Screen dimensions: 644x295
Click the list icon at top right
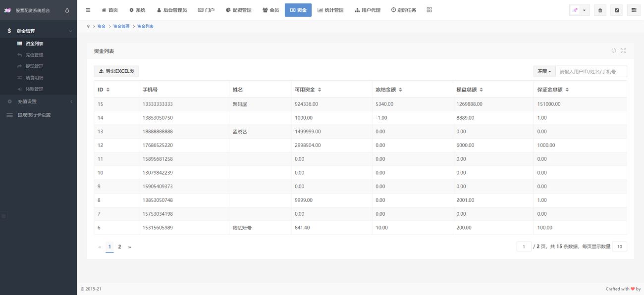633,10
